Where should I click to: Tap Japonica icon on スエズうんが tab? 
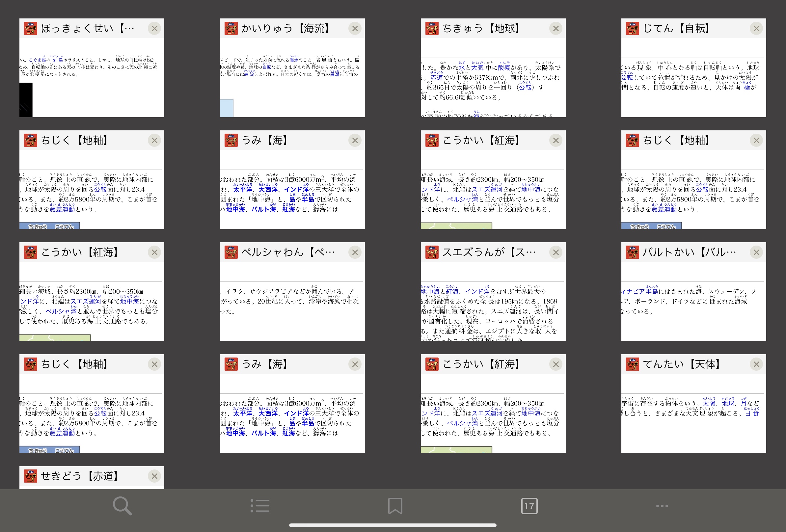[x=432, y=252]
